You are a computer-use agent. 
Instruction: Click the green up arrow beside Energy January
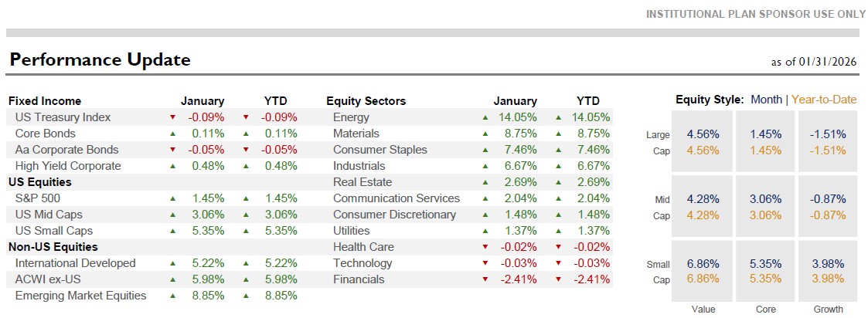pyautogui.click(x=485, y=117)
